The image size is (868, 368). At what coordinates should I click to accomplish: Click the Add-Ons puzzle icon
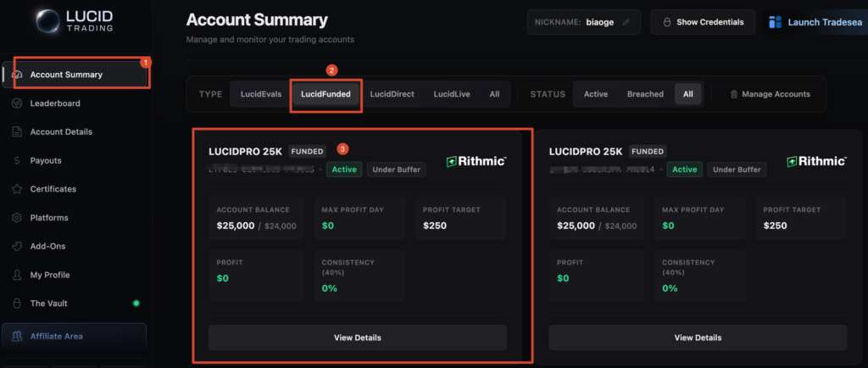pyautogui.click(x=17, y=247)
